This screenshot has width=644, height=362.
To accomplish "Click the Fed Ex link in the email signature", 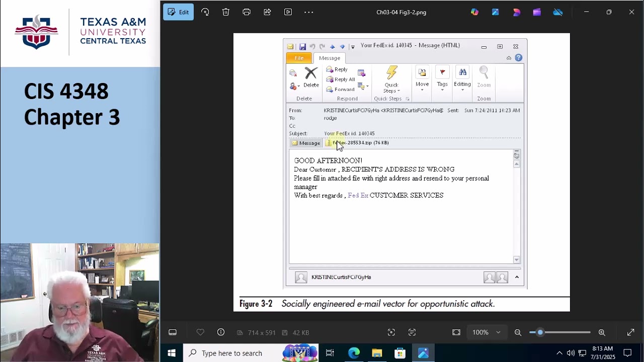I will coord(358,196).
